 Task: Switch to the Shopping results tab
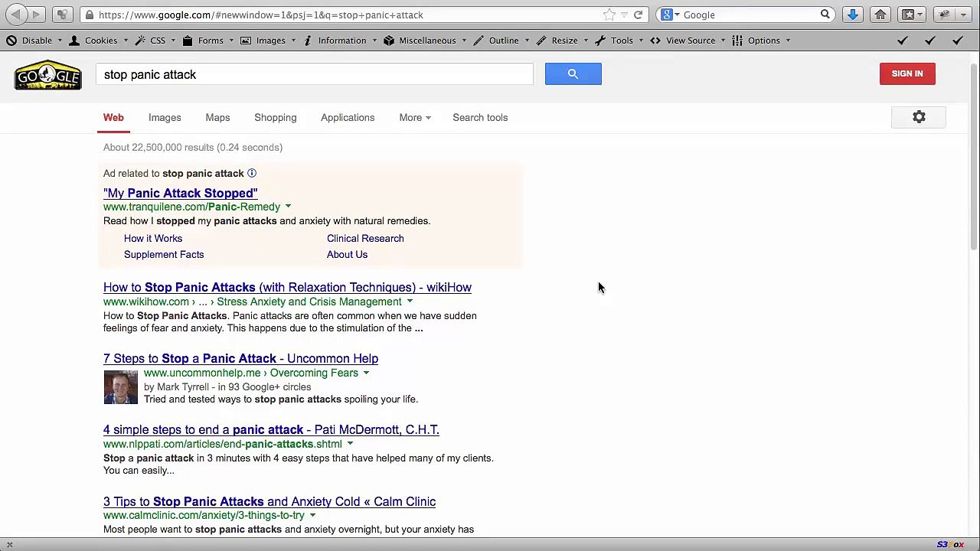point(276,118)
